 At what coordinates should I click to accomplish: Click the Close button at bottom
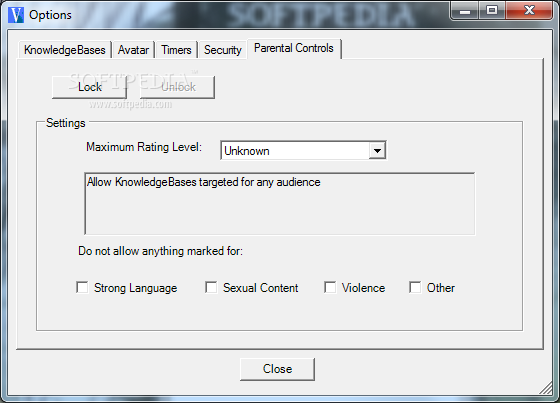tap(278, 369)
